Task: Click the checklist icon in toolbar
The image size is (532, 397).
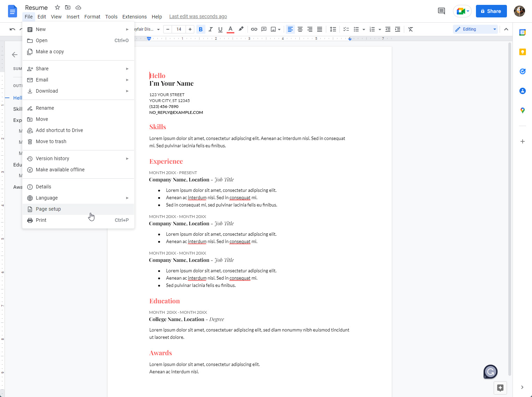Action: (346, 29)
